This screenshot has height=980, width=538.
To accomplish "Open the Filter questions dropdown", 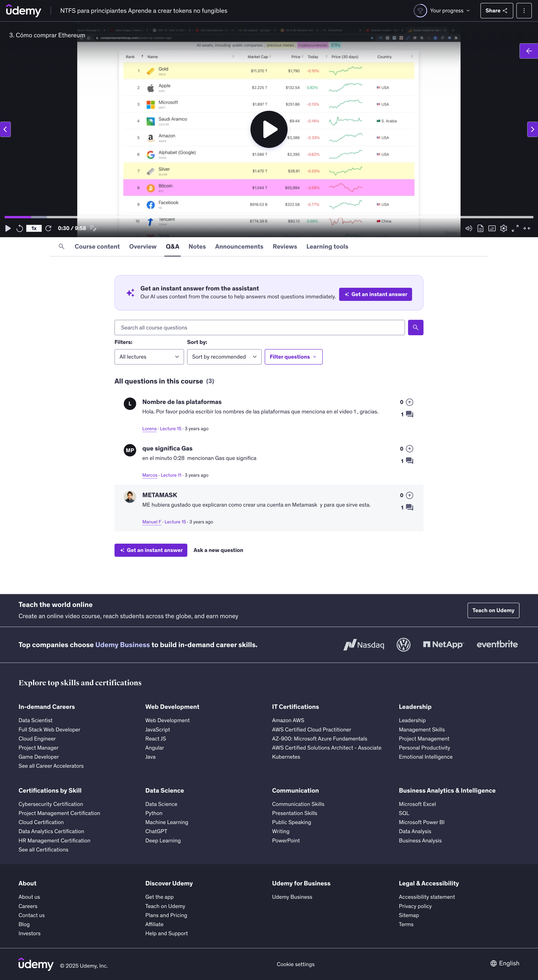I will pos(293,357).
